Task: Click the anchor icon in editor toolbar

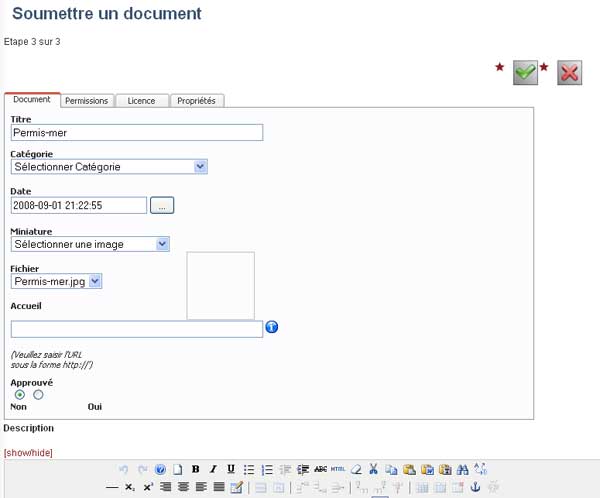Action: (476, 487)
